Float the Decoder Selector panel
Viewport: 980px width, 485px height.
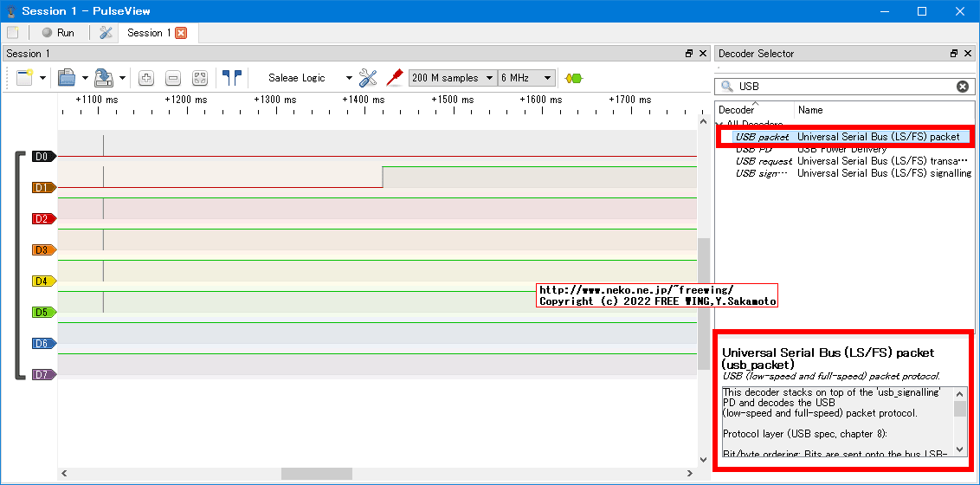[x=954, y=54]
